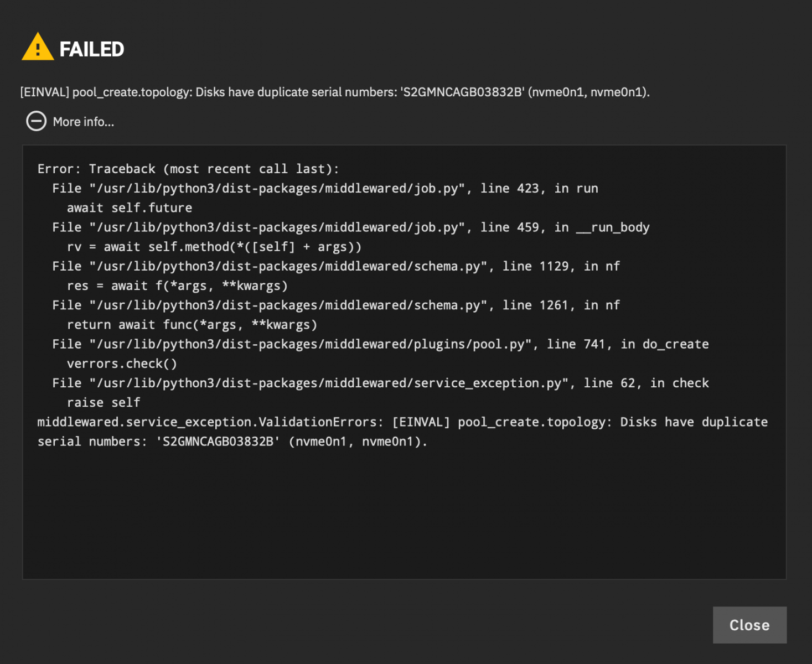Click the "verrors.check()" code line
The width and height of the screenshot is (812, 664).
click(122, 364)
